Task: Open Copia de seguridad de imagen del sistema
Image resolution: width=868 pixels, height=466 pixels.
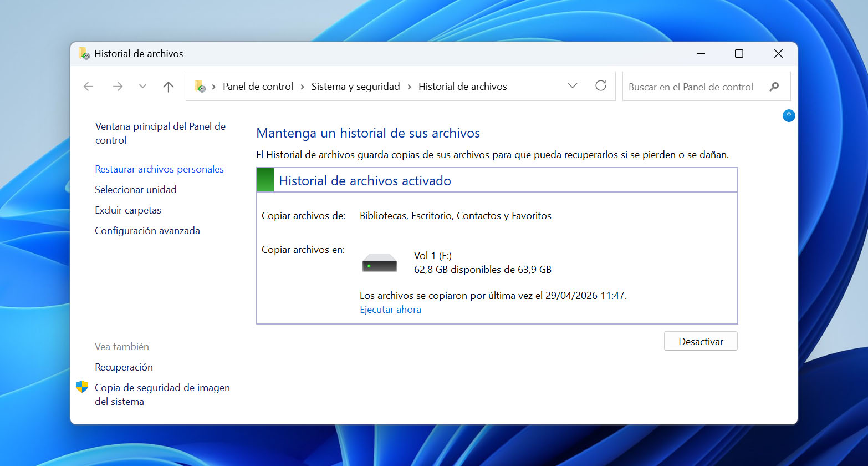Action: coord(162,394)
